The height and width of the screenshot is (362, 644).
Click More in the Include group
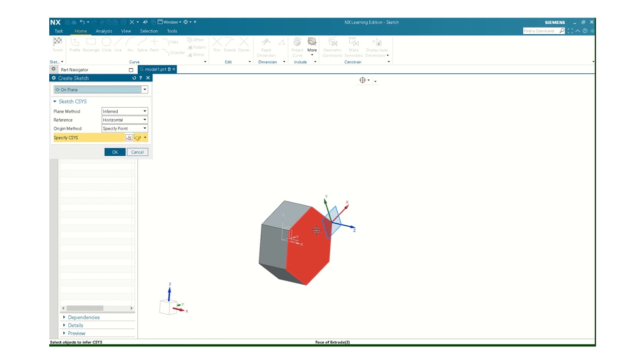pyautogui.click(x=312, y=47)
